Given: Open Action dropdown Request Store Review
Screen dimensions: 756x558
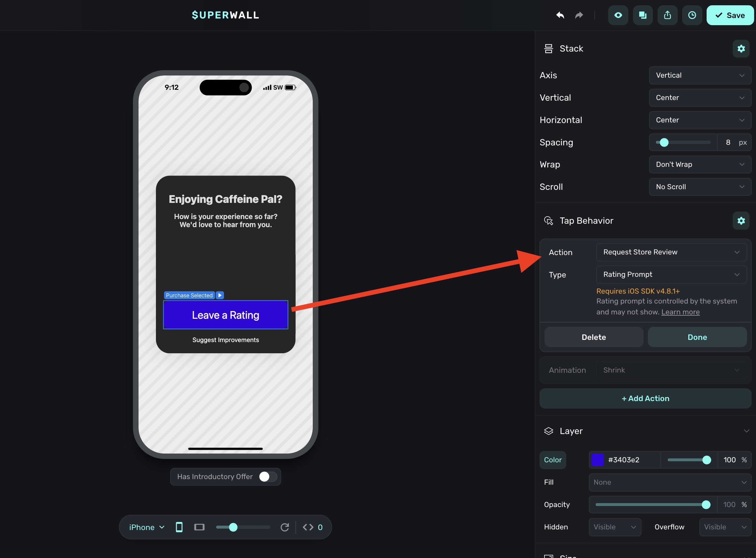Looking at the screenshot, I should [671, 252].
